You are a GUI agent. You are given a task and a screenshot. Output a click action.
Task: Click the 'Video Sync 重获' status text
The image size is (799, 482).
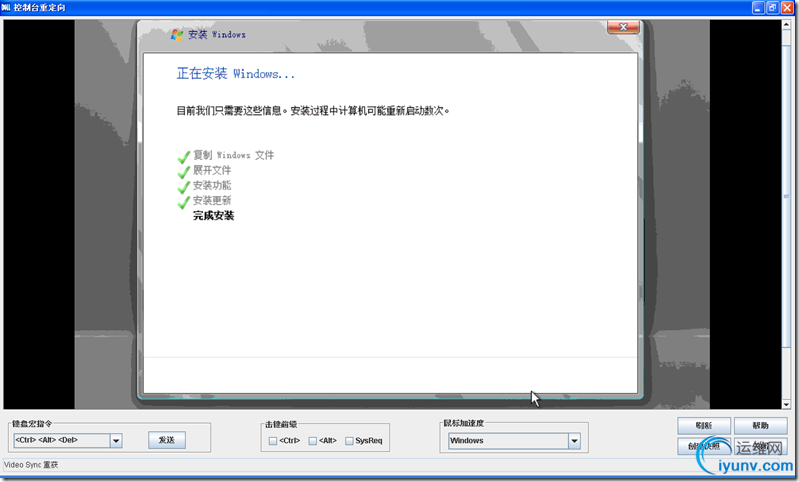[31, 465]
